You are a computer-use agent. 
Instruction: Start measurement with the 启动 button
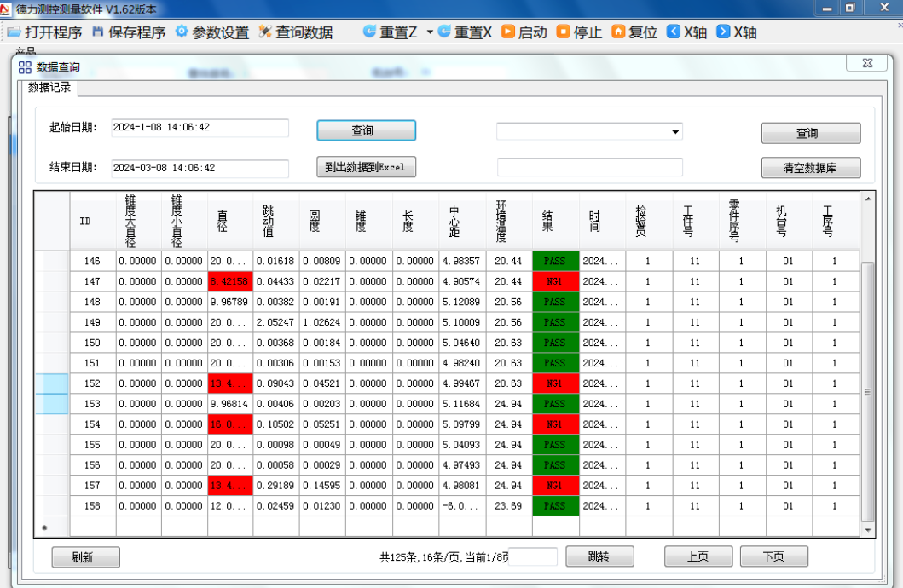tap(508, 32)
